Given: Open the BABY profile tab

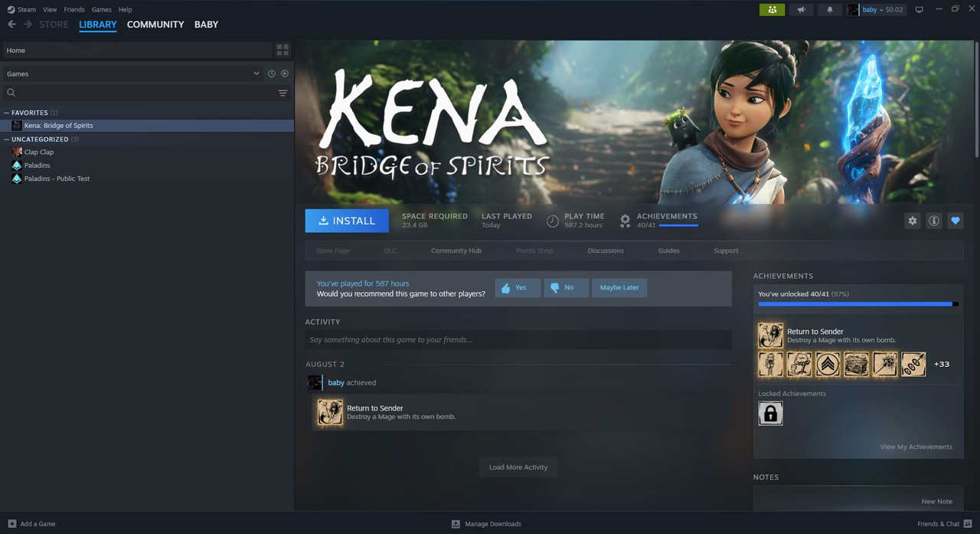Looking at the screenshot, I should coord(206,25).
